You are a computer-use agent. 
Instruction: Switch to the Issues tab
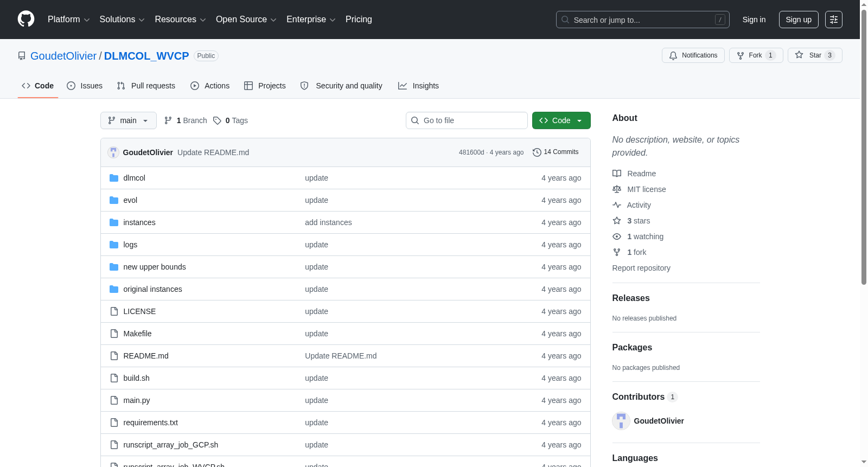(x=85, y=86)
